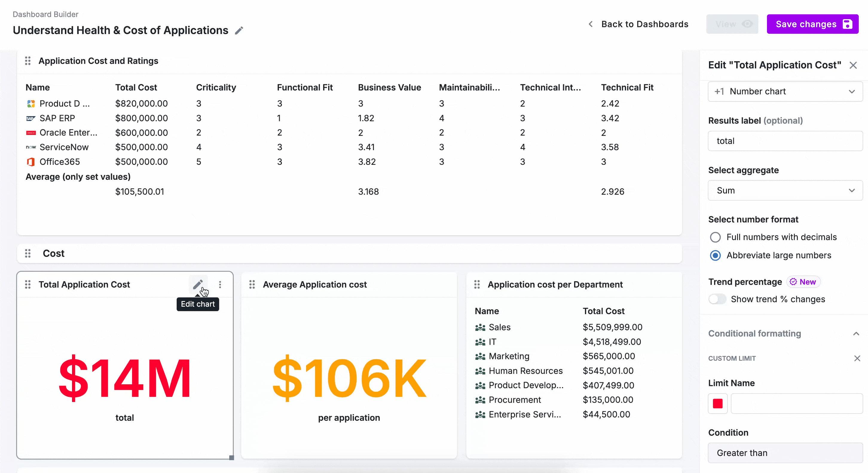Click the Office365 row name
The width and height of the screenshot is (868, 473).
pos(60,162)
